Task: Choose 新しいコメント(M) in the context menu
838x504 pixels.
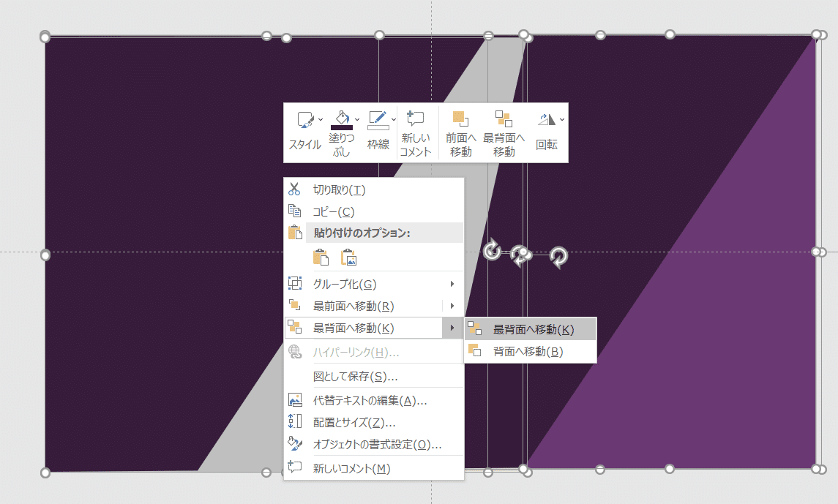Action: 373,468
